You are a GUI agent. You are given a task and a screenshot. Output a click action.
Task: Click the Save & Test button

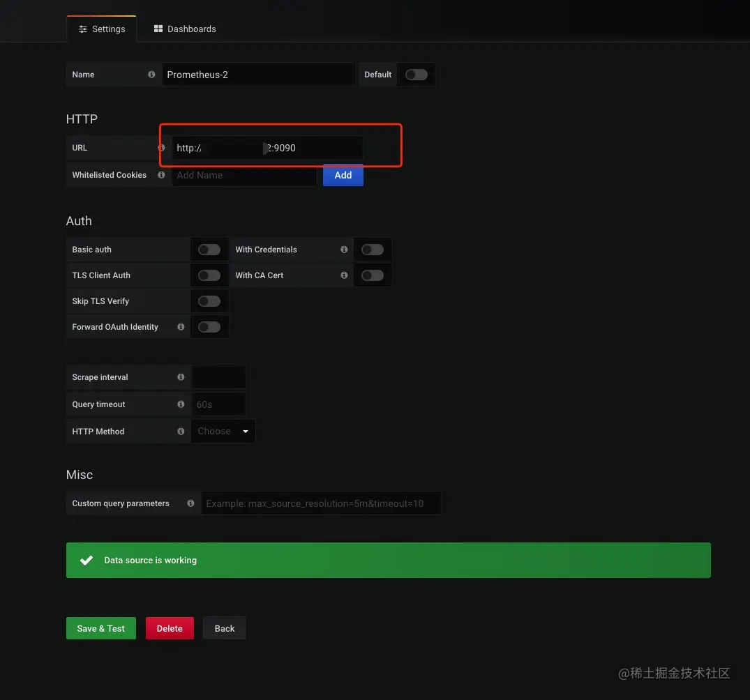pyautogui.click(x=101, y=628)
